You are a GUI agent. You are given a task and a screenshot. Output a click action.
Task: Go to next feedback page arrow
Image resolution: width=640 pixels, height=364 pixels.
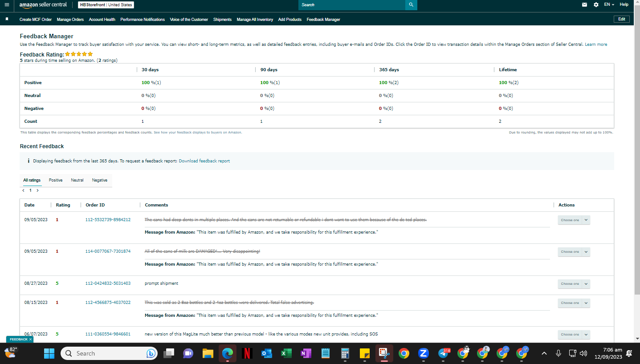pyautogui.click(x=37, y=190)
